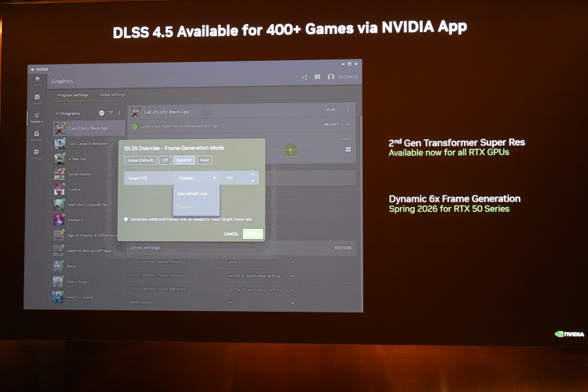Click the share icon in top bar
588x392 pixels.
click(304, 77)
